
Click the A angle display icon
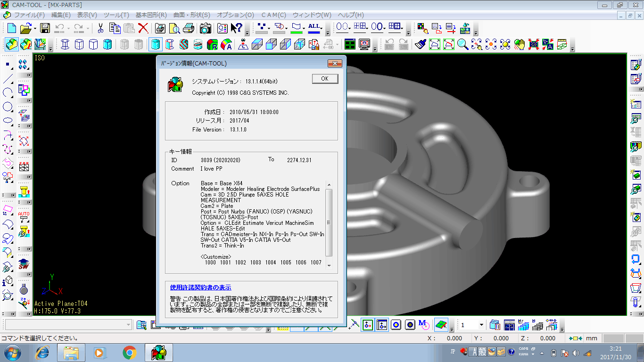pyautogui.click(x=226, y=45)
